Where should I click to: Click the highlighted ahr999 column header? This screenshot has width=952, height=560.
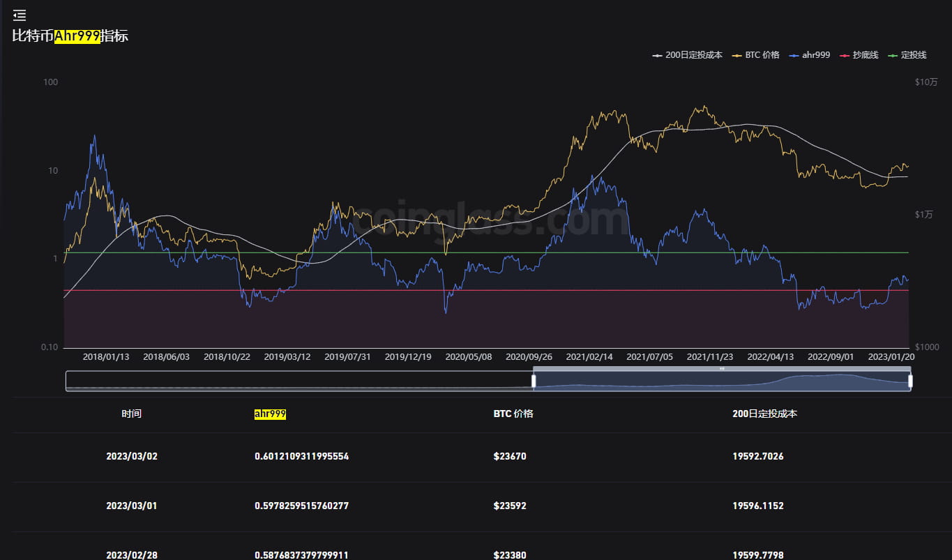(270, 414)
